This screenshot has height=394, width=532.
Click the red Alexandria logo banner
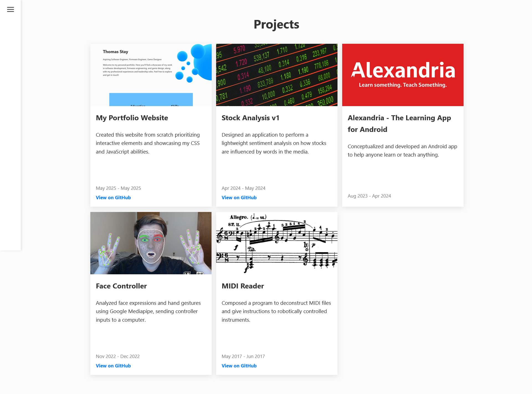(x=403, y=75)
